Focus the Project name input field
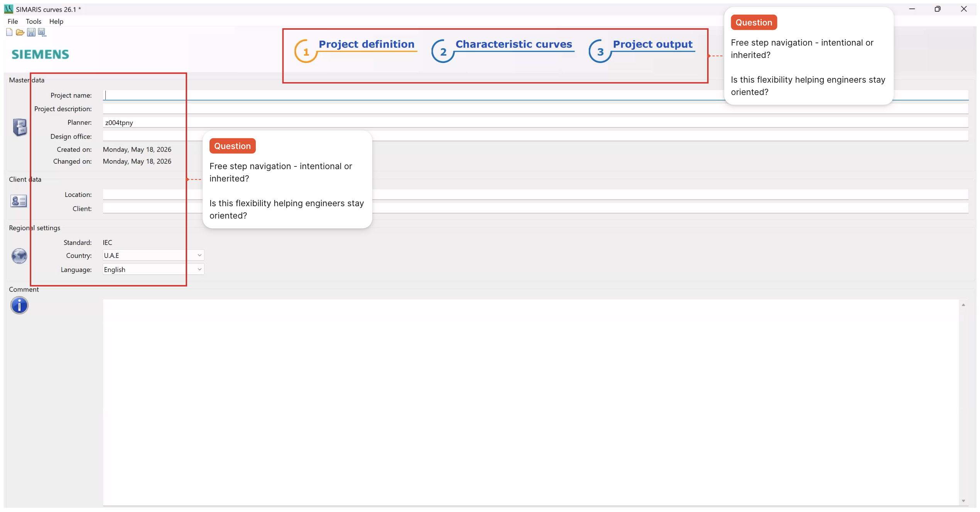Screen dimensions: 980x512 coord(536,95)
